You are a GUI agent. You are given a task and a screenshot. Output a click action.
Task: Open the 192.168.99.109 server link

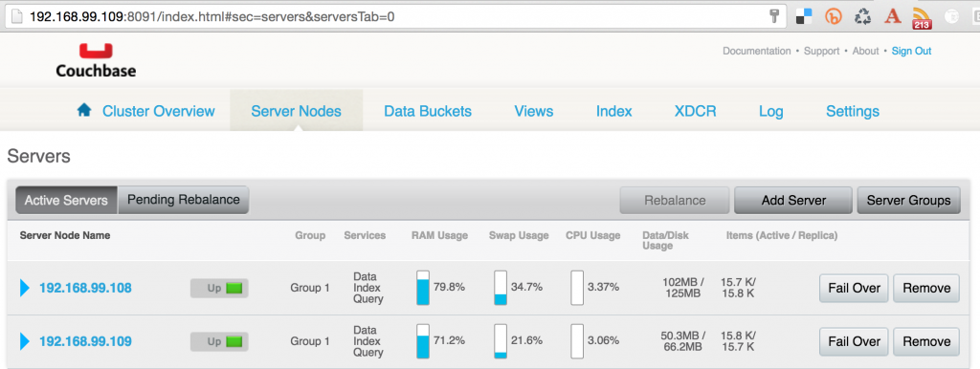(85, 341)
